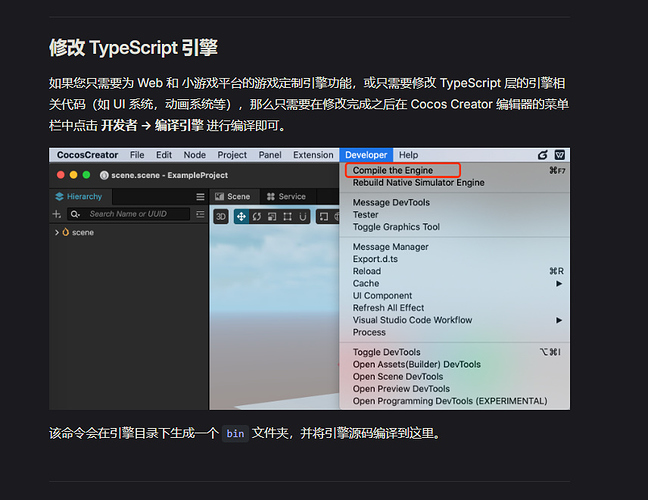Toggle the 3D view mode button

point(221,217)
